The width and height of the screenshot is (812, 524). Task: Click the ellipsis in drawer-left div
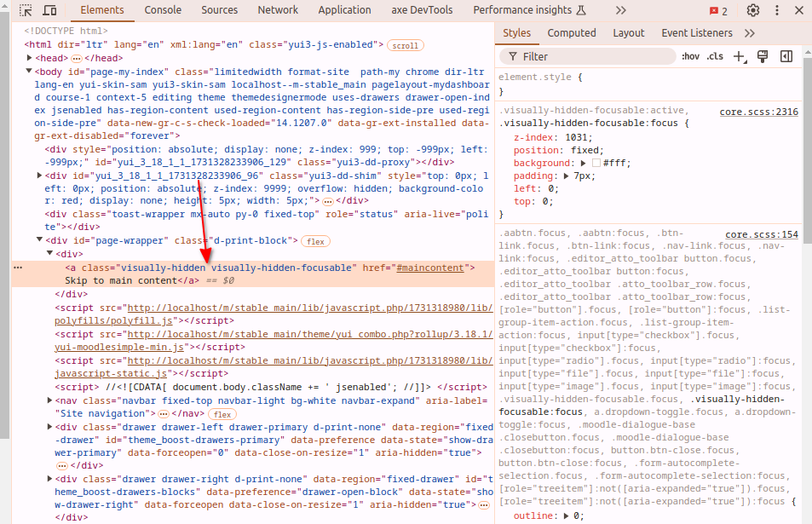coord(62,465)
